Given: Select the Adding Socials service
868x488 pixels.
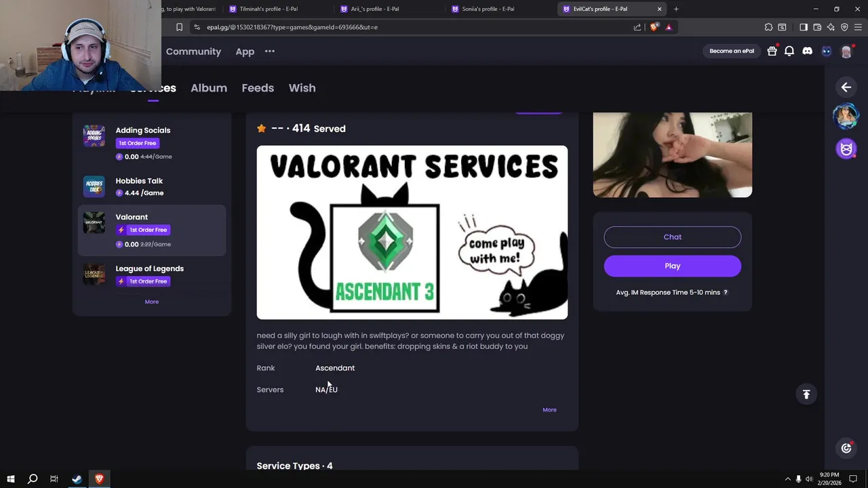Looking at the screenshot, I should pyautogui.click(x=152, y=143).
